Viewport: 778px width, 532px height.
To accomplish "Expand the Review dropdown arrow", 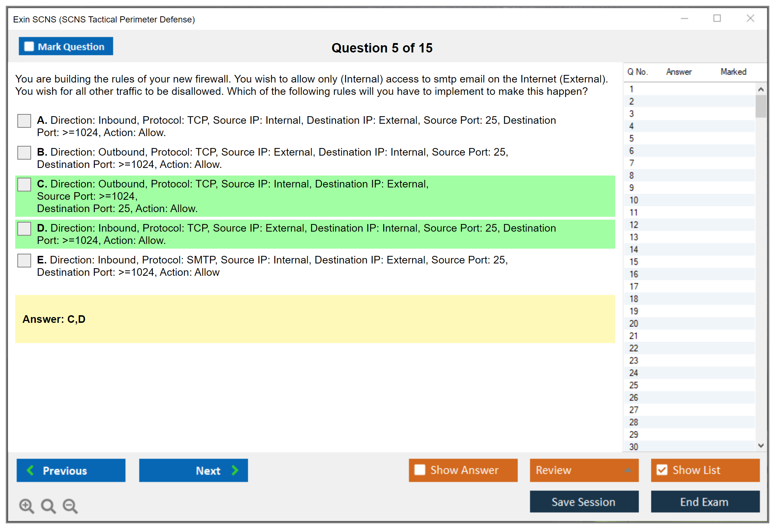I will pyautogui.click(x=628, y=470).
